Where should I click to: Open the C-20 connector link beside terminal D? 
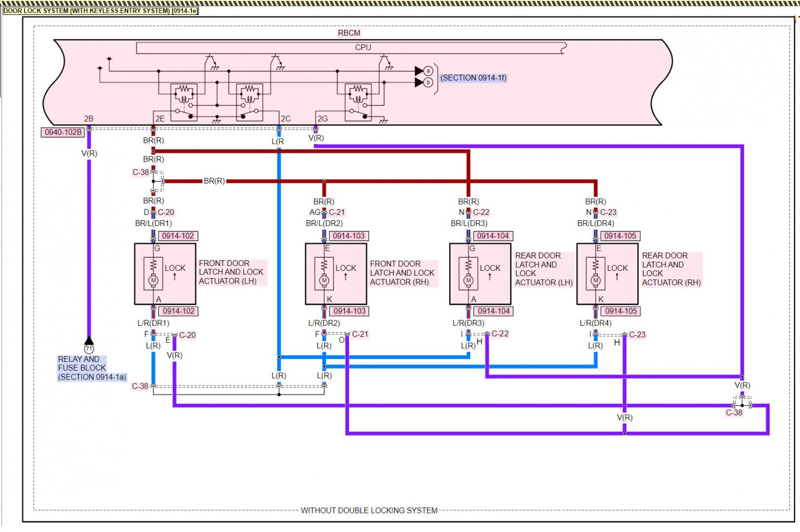pyautogui.click(x=166, y=212)
